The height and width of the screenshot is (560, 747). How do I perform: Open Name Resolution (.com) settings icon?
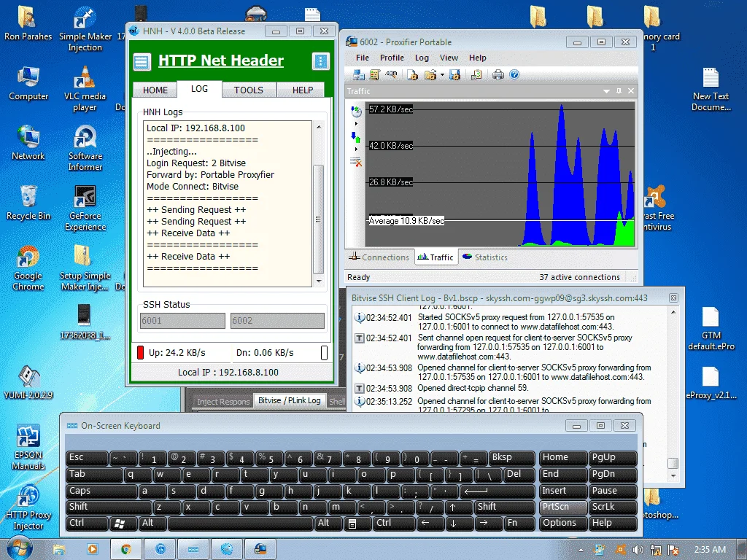(391, 75)
